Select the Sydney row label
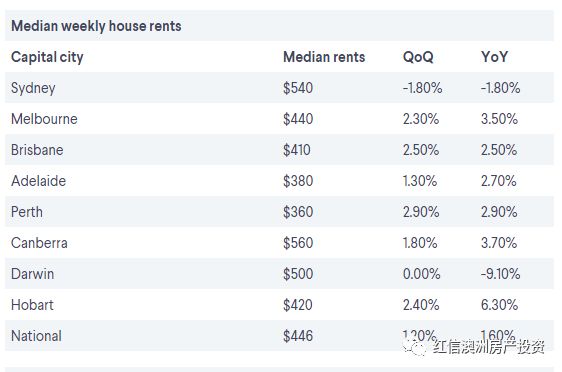Screen dimensions: 562x372 [33, 88]
